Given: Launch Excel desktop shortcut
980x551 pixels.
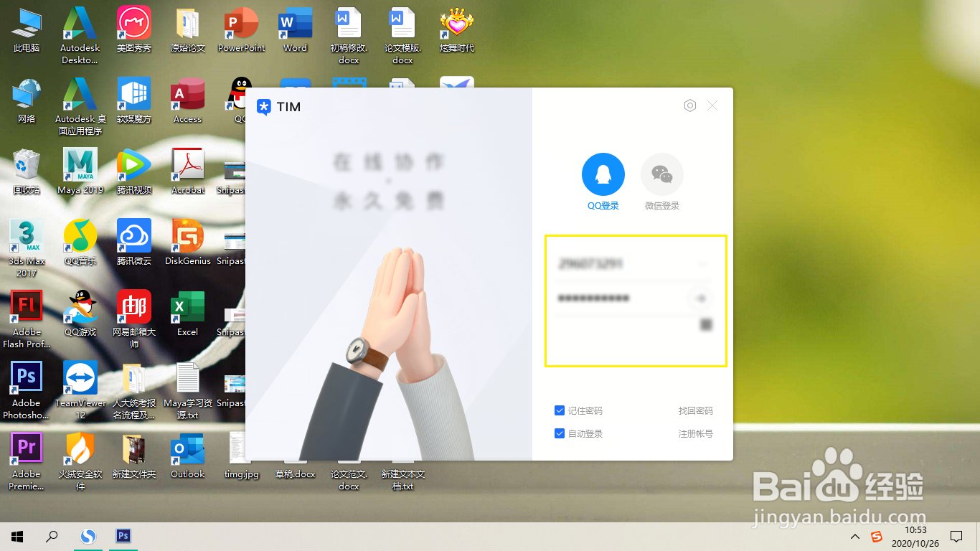Looking at the screenshot, I should click(x=188, y=314).
